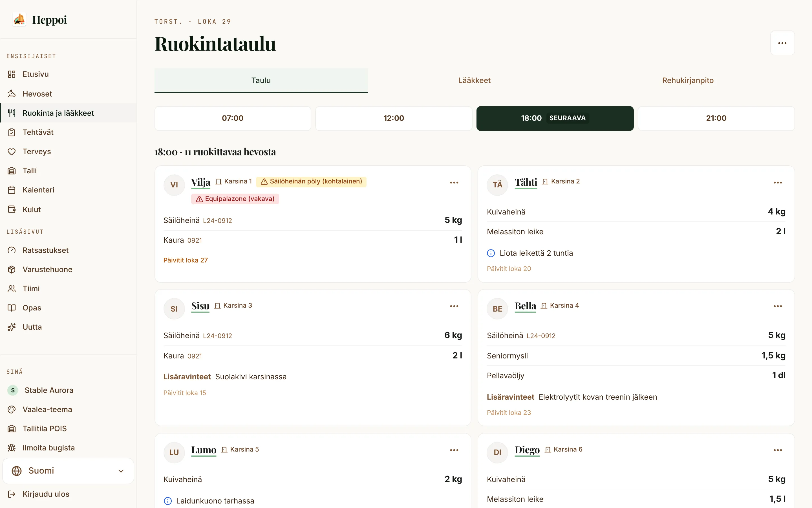The image size is (812, 508).
Task: Switch to the Lääkkeet tab
Action: 474,80
